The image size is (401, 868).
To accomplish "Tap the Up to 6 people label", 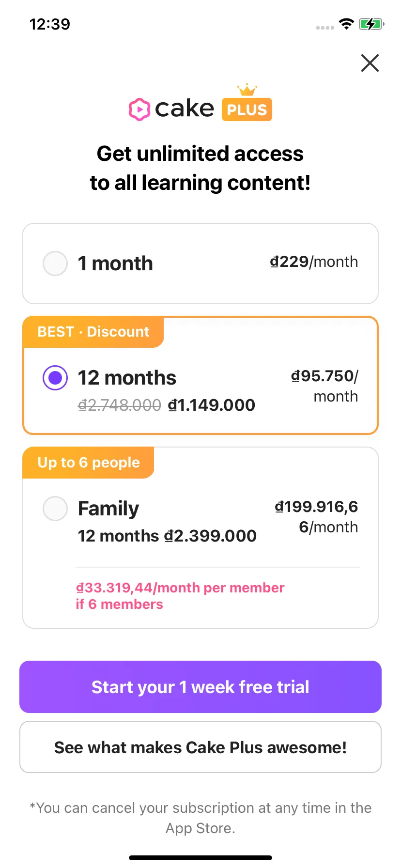I will coord(89,463).
